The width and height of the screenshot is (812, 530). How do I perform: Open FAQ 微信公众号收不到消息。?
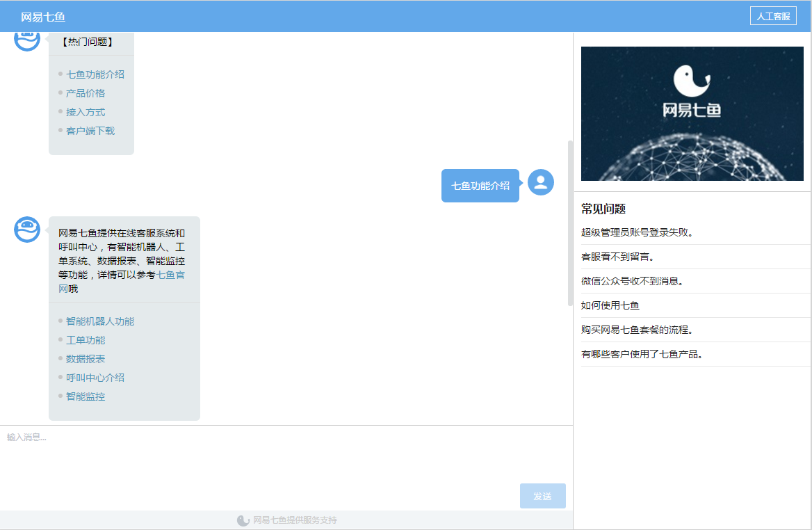[x=695, y=281]
